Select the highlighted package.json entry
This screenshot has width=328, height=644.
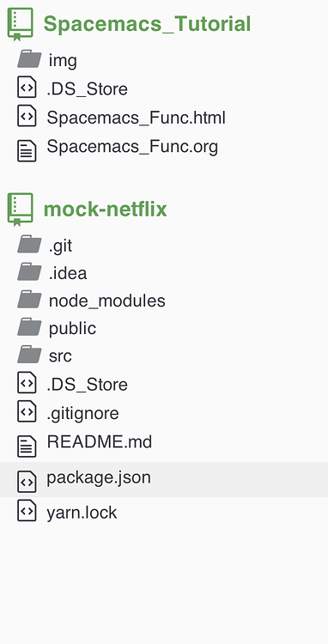coord(164,479)
